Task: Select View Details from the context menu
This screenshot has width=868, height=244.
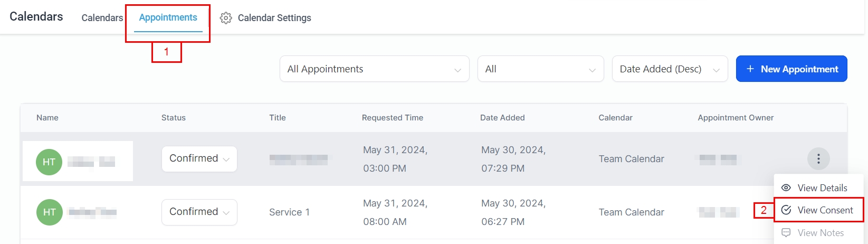Action: pos(822,188)
